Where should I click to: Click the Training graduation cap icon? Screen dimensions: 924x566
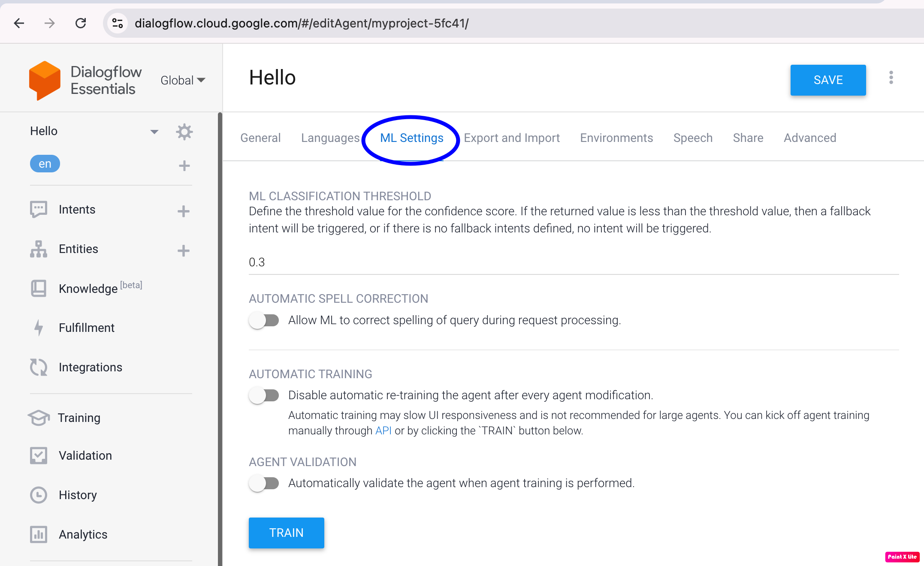[39, 418]
